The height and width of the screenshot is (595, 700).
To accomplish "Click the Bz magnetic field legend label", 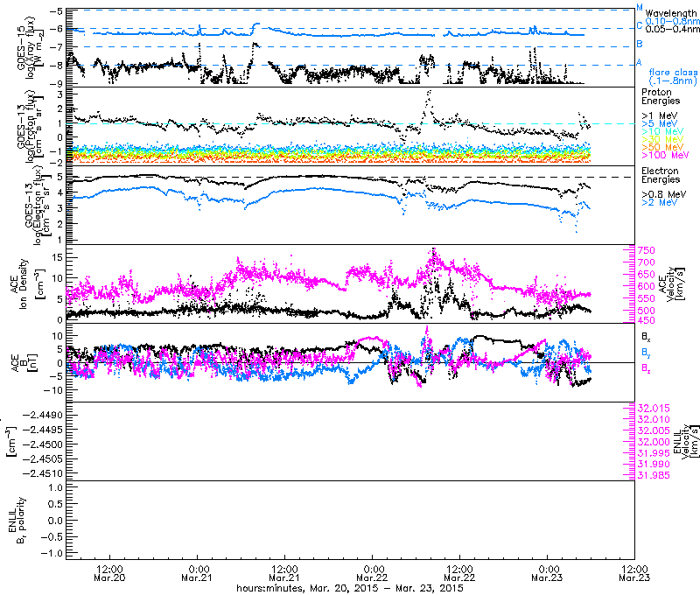I will [x=646, y=367].
